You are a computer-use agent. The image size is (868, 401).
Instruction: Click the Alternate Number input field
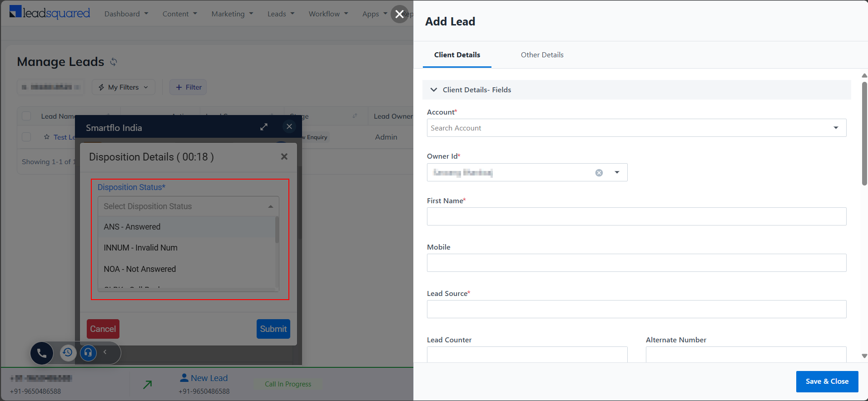click(746, 355)
